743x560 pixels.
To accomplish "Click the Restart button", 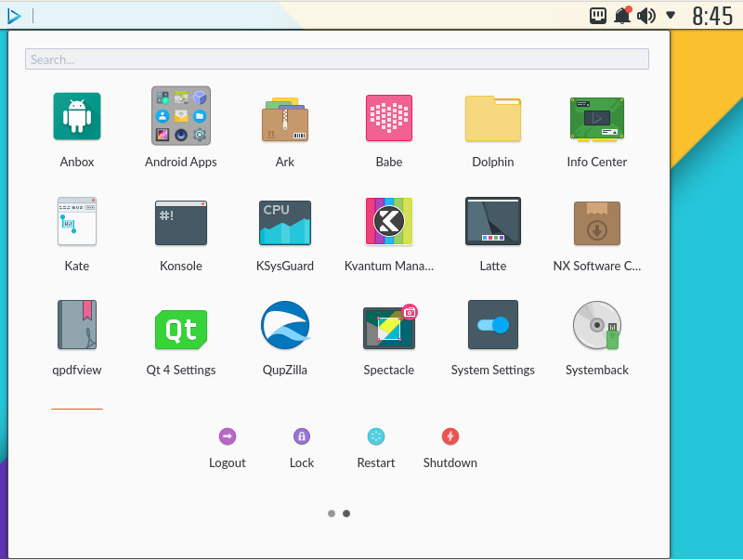I will 376,436.
